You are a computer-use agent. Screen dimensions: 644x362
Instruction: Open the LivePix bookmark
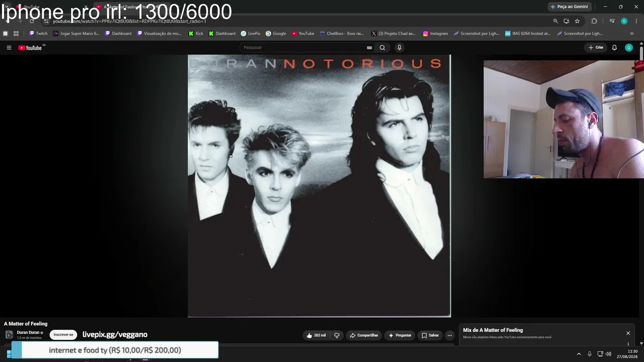pyautogui.click(x=251, y=34)
